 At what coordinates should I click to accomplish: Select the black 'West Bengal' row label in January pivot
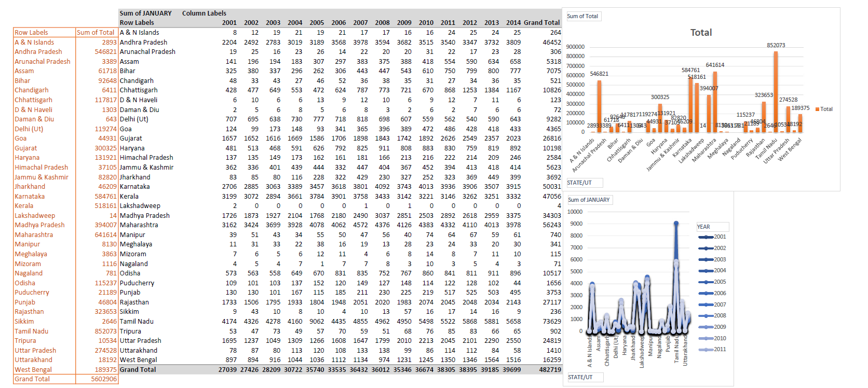click(138, 359)
